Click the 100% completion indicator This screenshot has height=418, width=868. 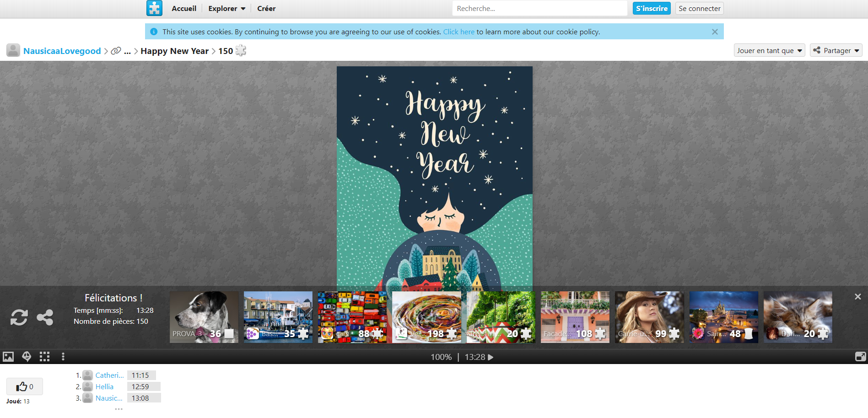pyautogui.click(x=441, y=357)
